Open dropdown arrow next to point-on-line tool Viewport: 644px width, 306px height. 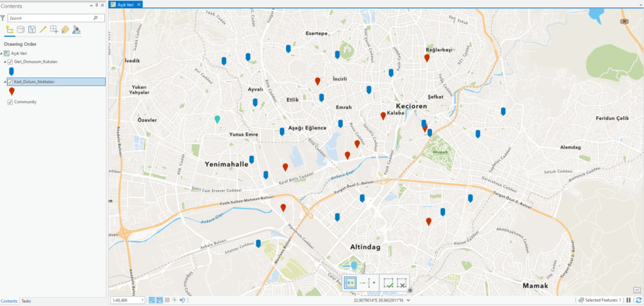[374, 283]
